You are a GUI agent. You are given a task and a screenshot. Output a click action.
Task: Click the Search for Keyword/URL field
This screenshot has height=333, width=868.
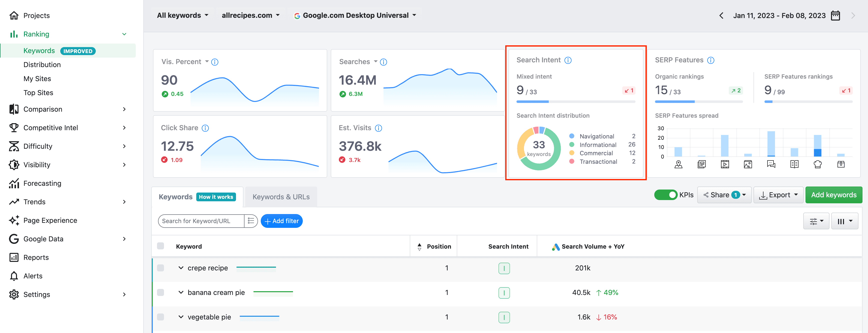(201, 221)
